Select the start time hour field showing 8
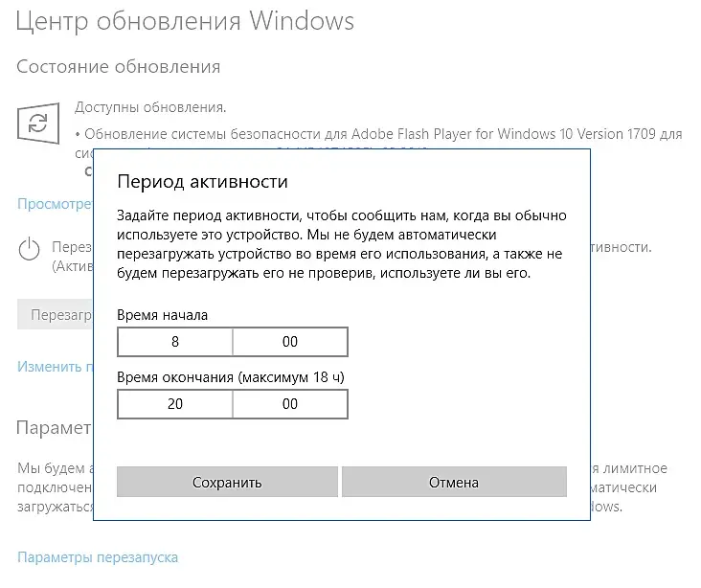 pos(174,342)
